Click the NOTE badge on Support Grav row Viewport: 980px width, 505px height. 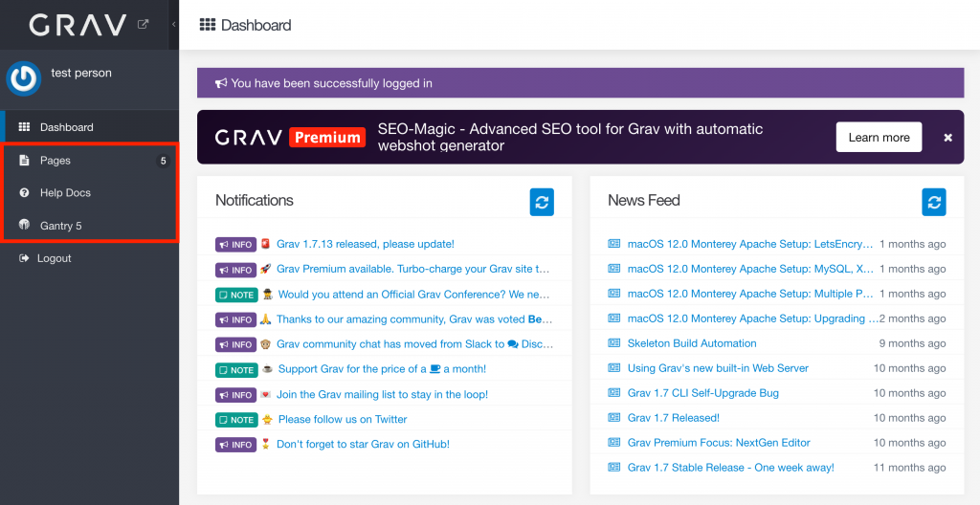pos(236,370)
